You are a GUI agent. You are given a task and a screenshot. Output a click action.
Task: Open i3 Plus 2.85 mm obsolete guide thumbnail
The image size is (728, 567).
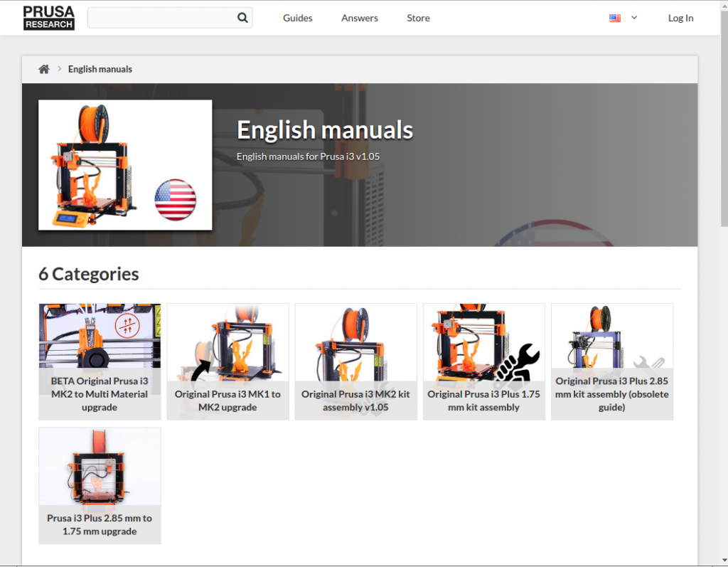click(612, 361)
